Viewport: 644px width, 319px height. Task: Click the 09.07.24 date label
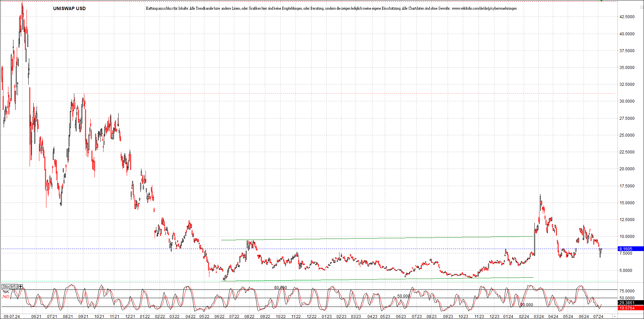coord(12,317)
